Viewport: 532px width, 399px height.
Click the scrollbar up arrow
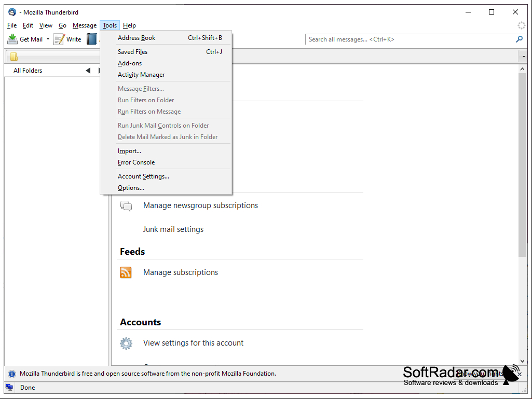coord(522,69)
